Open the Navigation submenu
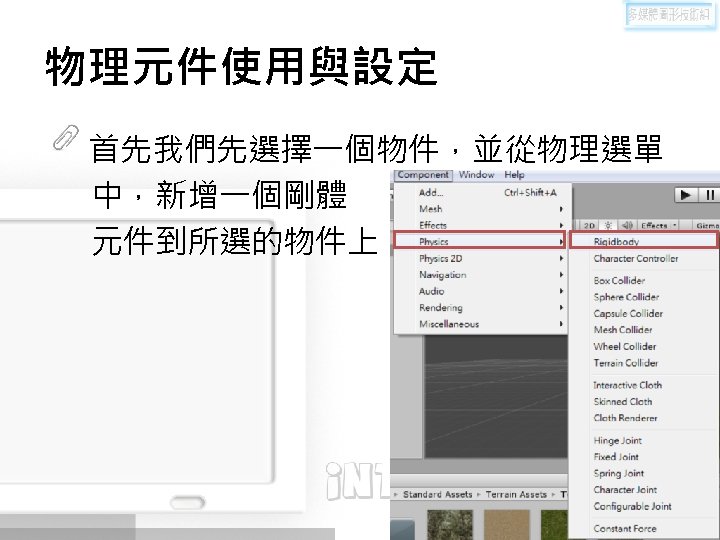 (x=481, y=275)
